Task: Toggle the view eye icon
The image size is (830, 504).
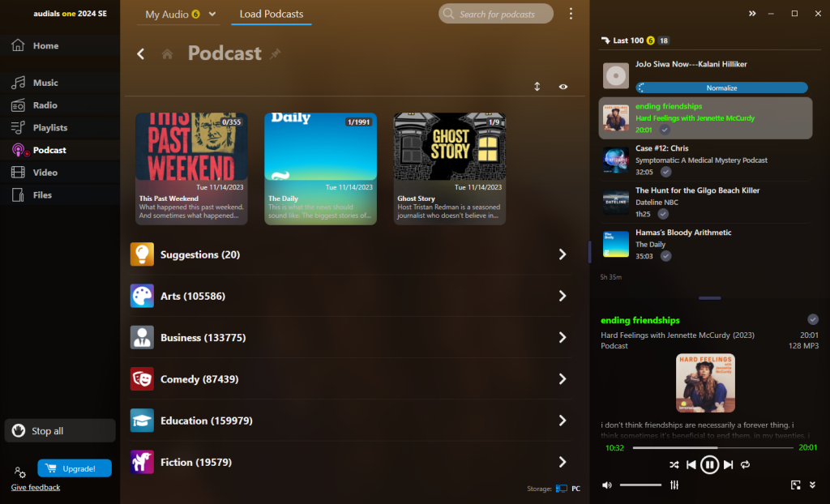Action: (563, 87)
